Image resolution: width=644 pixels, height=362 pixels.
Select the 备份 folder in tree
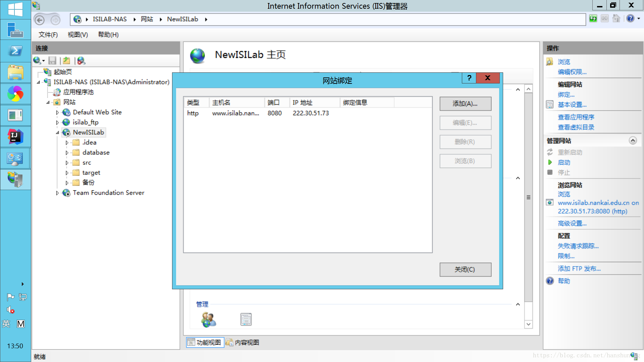88,182
